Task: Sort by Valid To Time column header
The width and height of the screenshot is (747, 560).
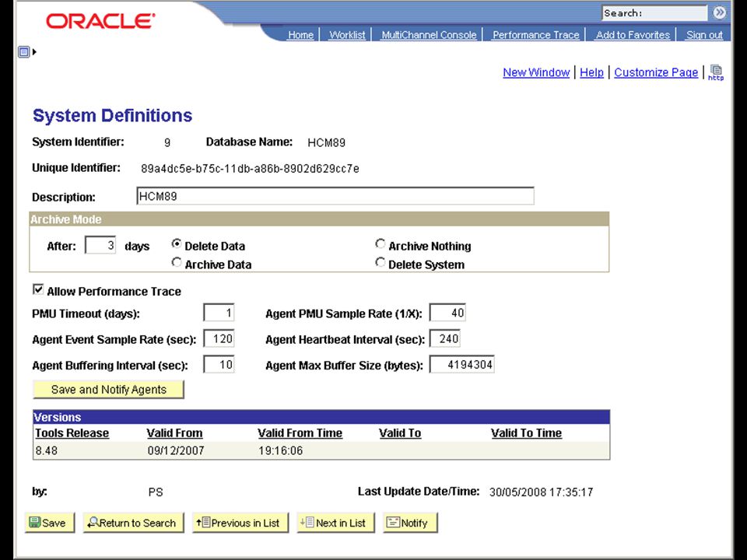Action: tap(527, 433)
